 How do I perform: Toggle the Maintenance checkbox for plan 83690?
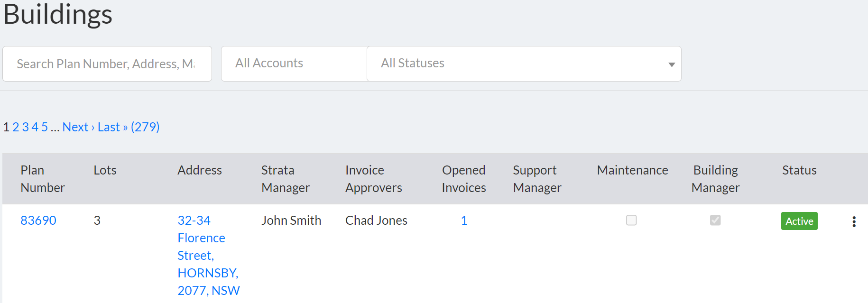click(x=631, y=220)
